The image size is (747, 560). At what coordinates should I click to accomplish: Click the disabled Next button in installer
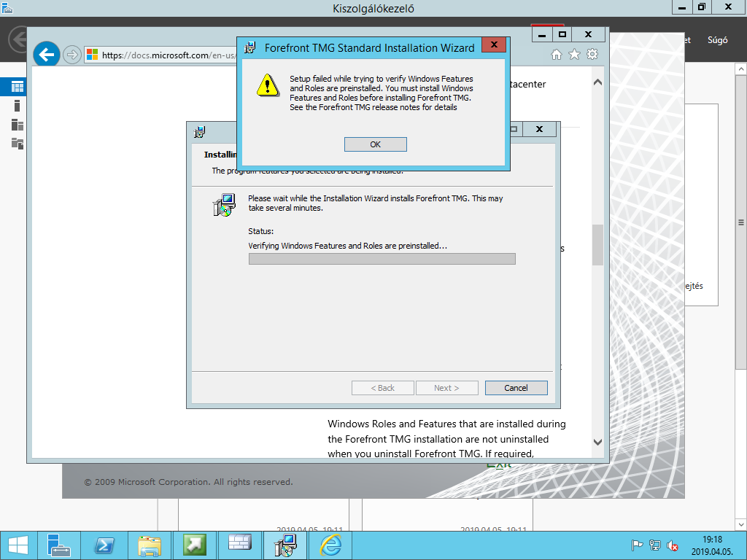(x=447, y=388)
